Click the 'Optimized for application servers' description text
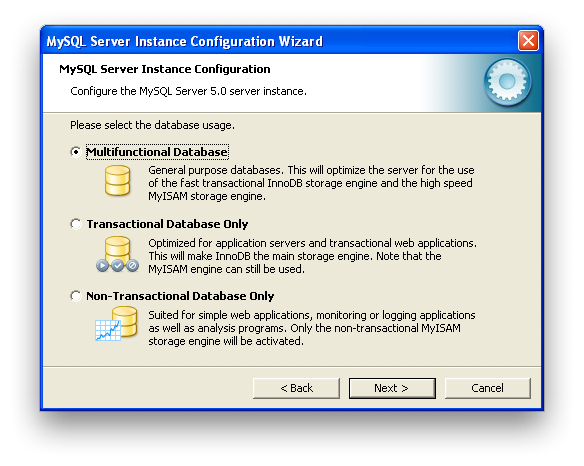 pyautogui.click(x=312, y=256)
